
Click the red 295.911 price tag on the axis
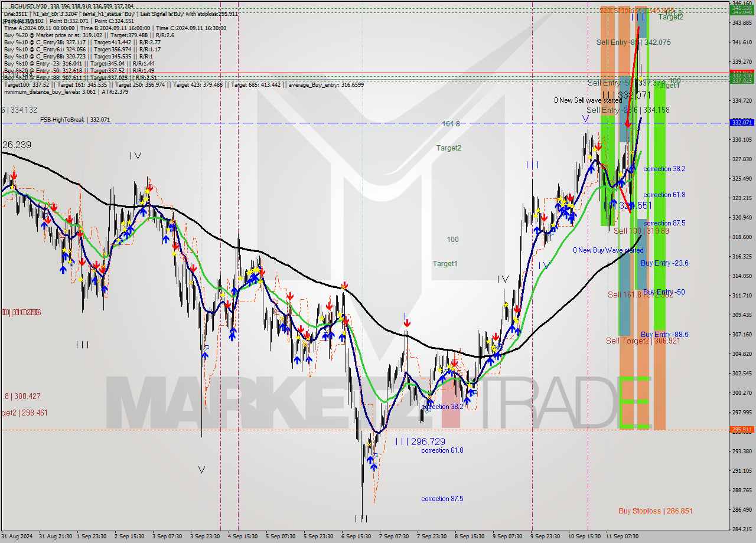[x=741, y=430]
